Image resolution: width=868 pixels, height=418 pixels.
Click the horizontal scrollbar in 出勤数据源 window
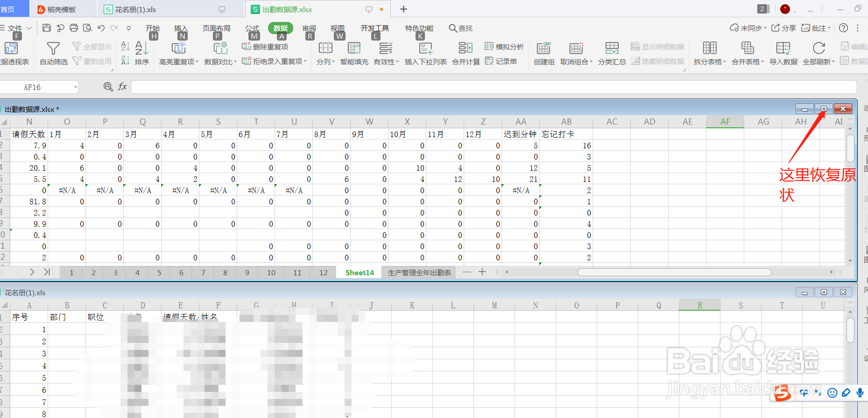click(x=674, y=272)
